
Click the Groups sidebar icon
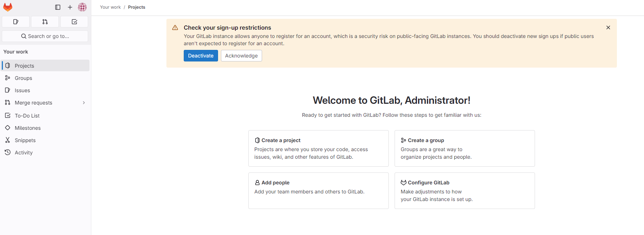(x=8, y=78)
